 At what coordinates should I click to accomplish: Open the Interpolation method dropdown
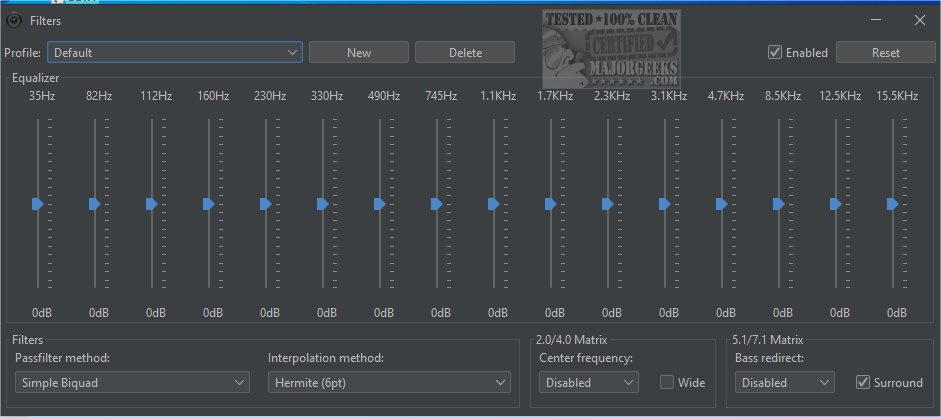389,382
